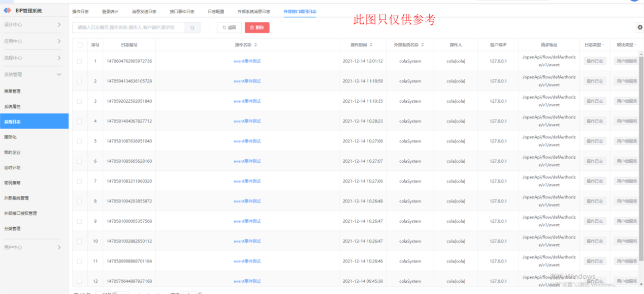Open the table settings gear icon
Viewport: 644px width, 294px height.
click(639, 27)
